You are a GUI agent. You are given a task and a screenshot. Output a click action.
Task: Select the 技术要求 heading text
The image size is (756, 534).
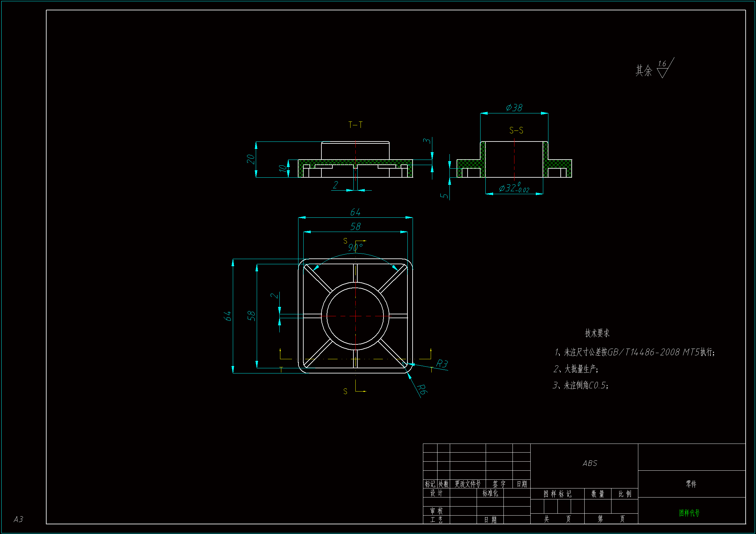(597, 333)
